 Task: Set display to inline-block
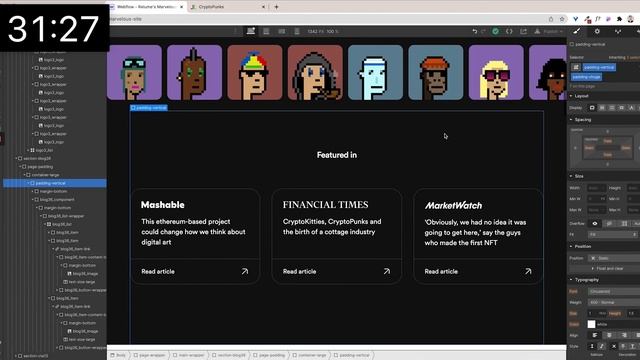622,108
